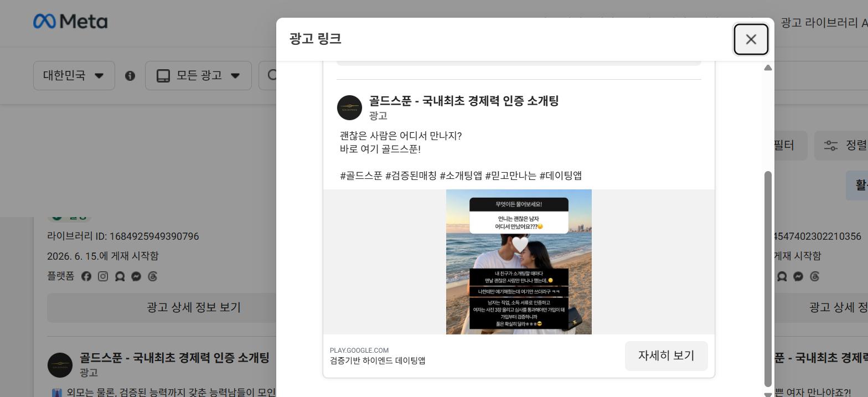This screenshot has height=397, width=868.
Task: Click the Audience Network icon on left card
Action: pyautogui.click(x=120, y=276)
